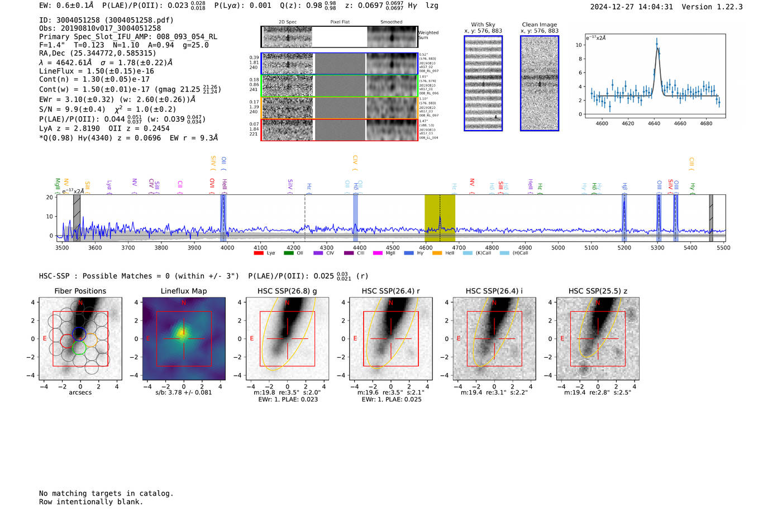The width and height of the screenshot is (782, 532).
Task: Click the Hγ blue legend swatch
Action: click(x=409, y=253)
